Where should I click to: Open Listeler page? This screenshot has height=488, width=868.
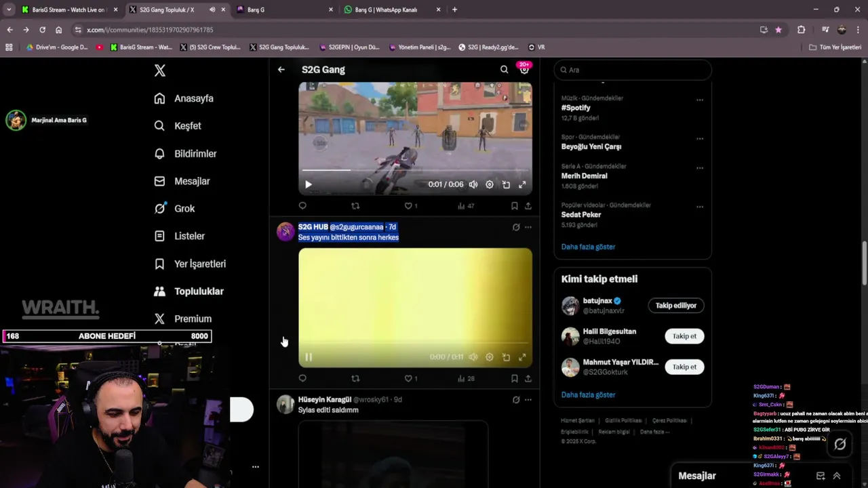[179, 236]
